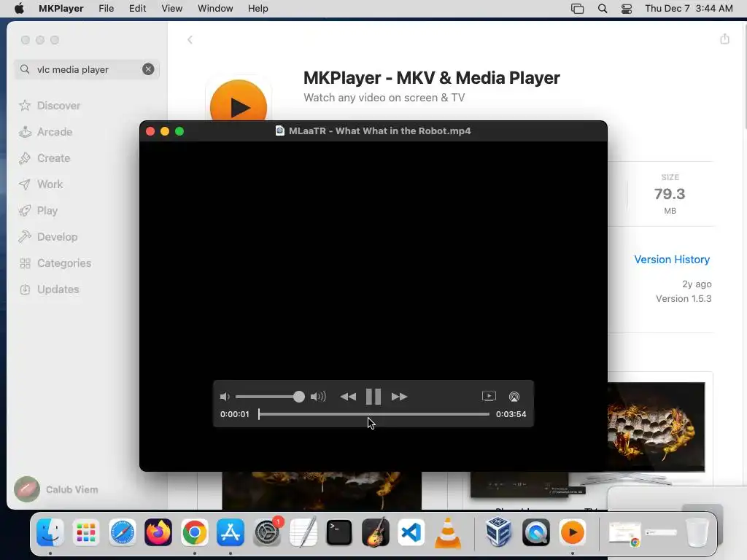Open the File menu
Screen dimensions: 747x560
point(107,9)
